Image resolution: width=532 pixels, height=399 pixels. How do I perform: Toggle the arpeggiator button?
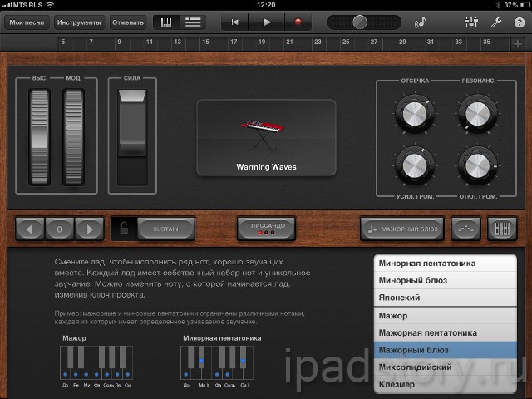tap(465, 229)
